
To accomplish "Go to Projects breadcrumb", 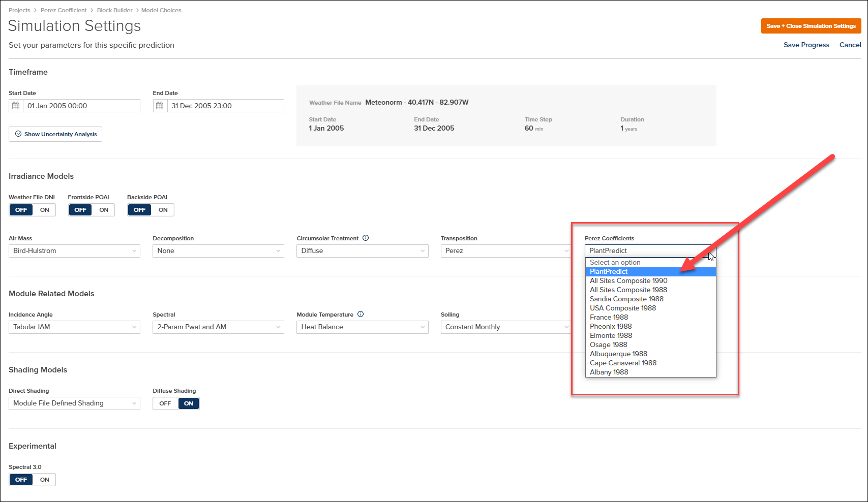I will (19, 10).
